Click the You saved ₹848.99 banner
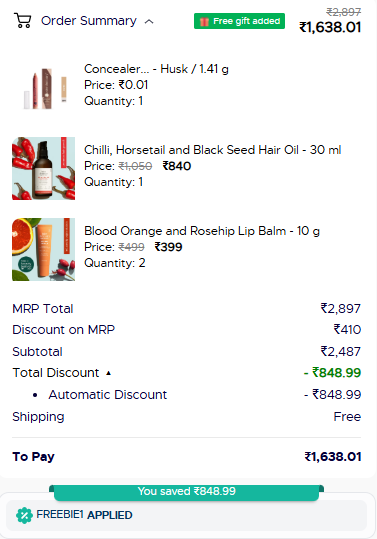 187,491
